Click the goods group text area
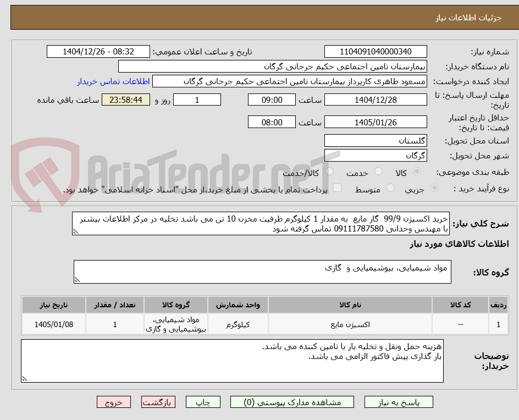 click(262, 272)
